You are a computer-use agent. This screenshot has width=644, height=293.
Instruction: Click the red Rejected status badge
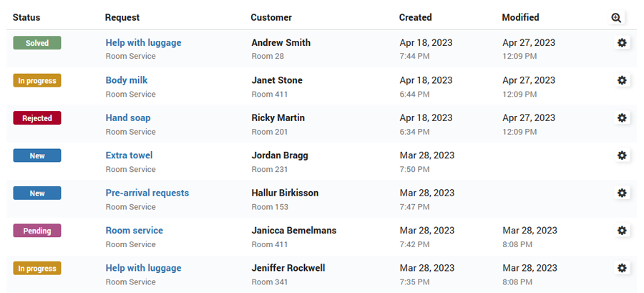[x=37, y=118]
